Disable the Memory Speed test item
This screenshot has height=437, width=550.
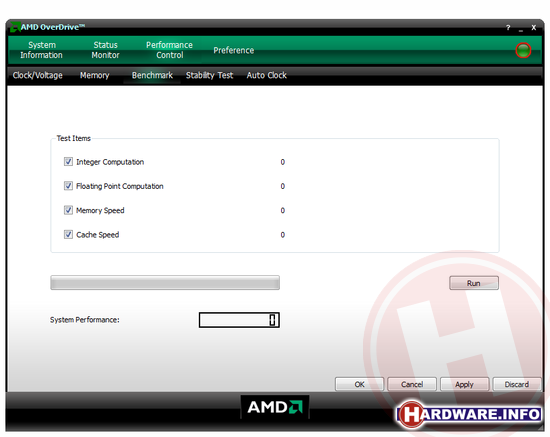point(68,210)
